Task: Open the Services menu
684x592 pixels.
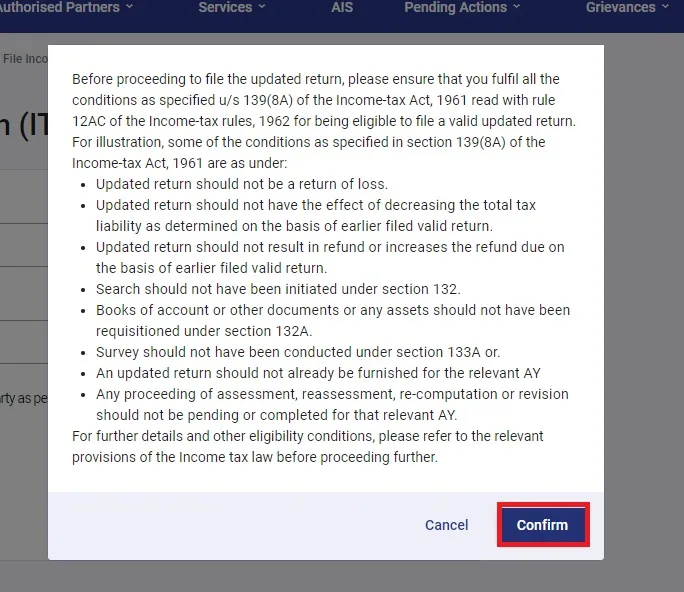Action: (232, 7)
